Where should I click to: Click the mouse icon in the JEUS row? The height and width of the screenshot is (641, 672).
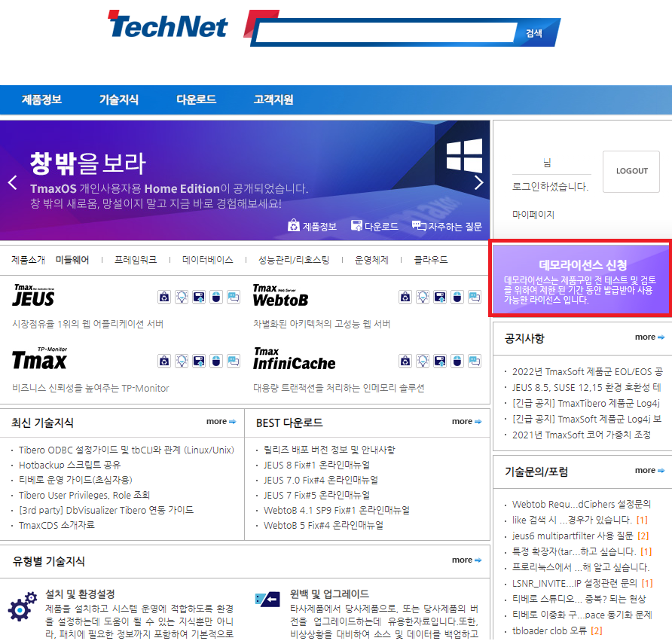pyautogui.click(x=216, y=297)
